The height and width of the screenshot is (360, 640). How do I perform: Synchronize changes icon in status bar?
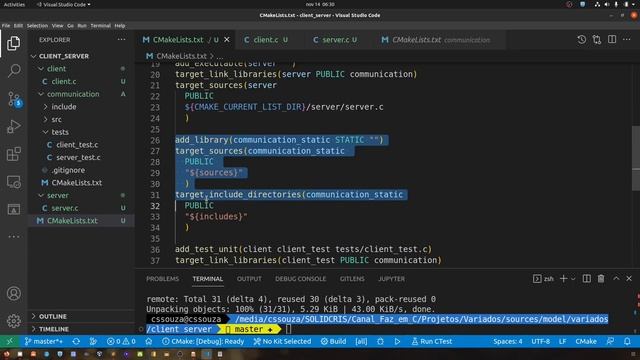(76, 341)
